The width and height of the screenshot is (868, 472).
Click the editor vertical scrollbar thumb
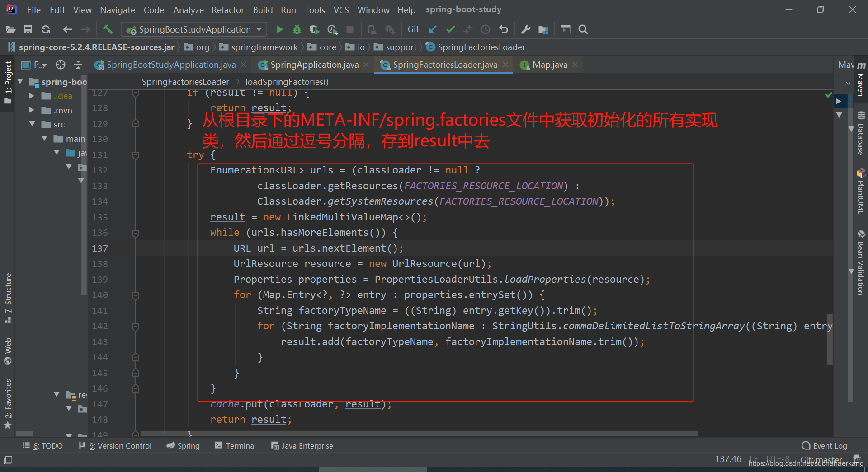830,340
